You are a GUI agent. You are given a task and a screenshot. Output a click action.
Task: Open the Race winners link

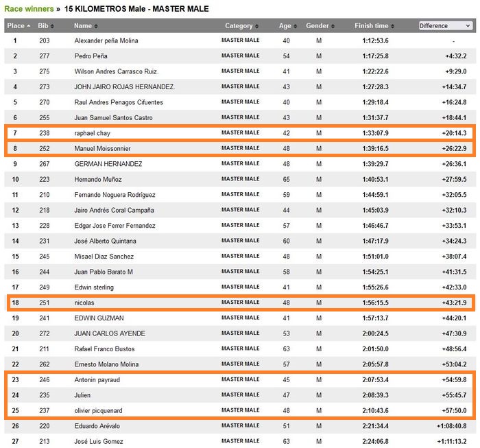(x=25, y=9)
